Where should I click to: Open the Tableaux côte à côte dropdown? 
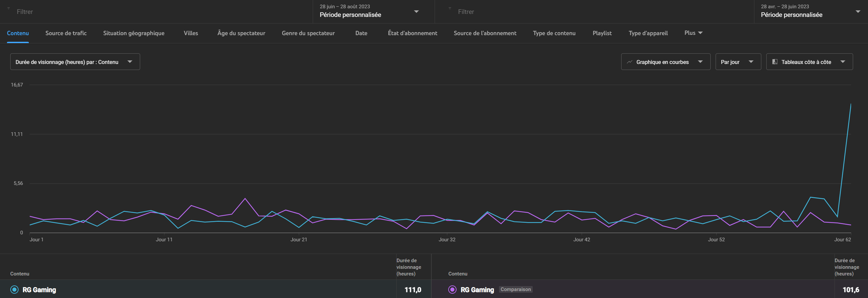809,62
